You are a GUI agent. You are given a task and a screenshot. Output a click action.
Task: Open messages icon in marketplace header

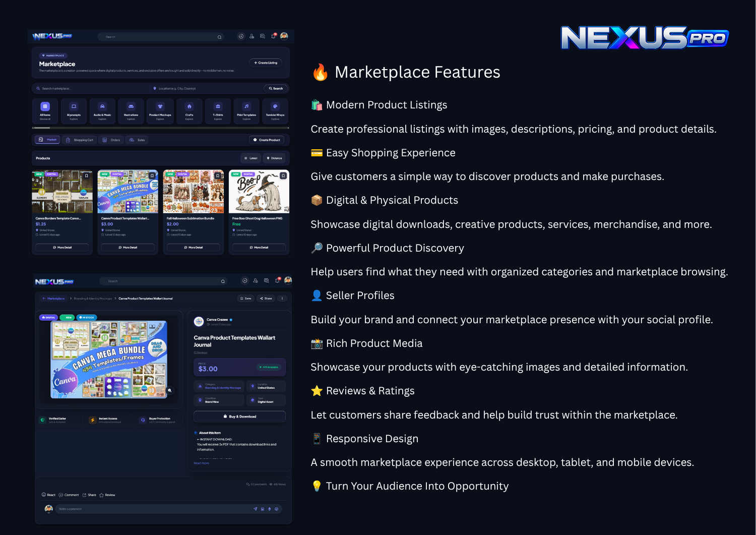(x=263, y=36)
